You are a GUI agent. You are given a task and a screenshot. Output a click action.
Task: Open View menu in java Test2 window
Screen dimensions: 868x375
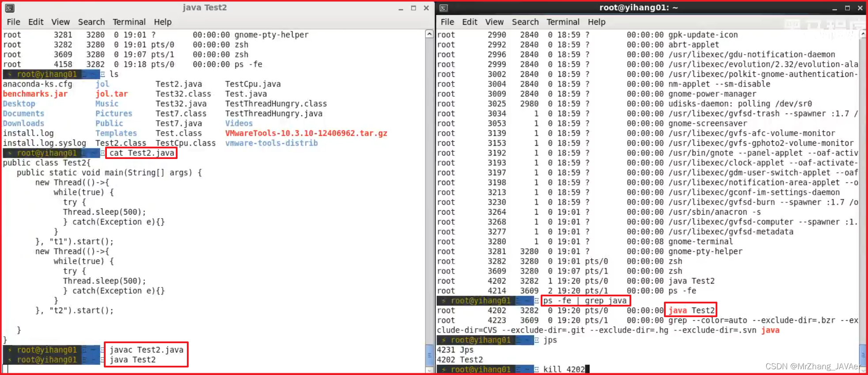coord(61,22)
